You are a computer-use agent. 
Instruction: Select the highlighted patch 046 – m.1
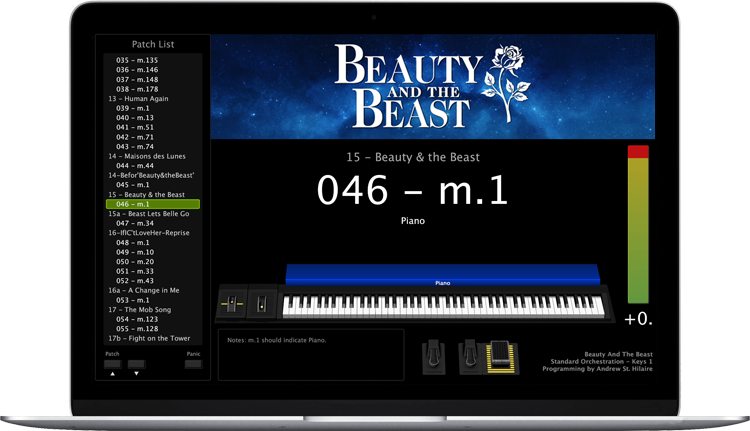coord(153,204)
